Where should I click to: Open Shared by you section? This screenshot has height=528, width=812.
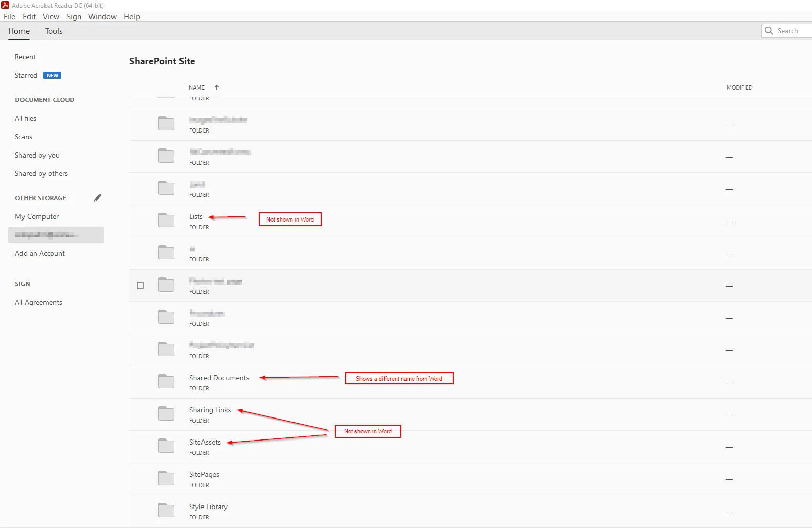point(37,155)
